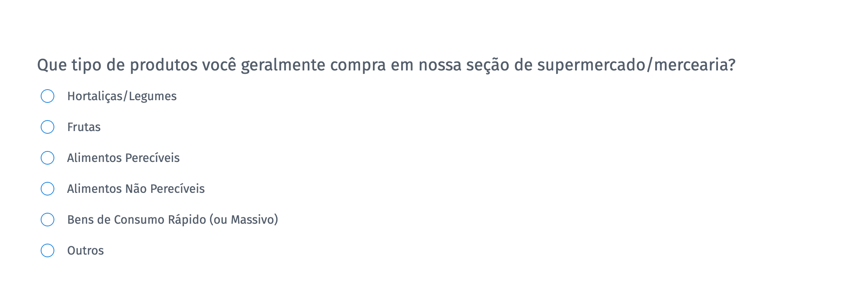Click the Frutas label text

(x=84, y=127)
